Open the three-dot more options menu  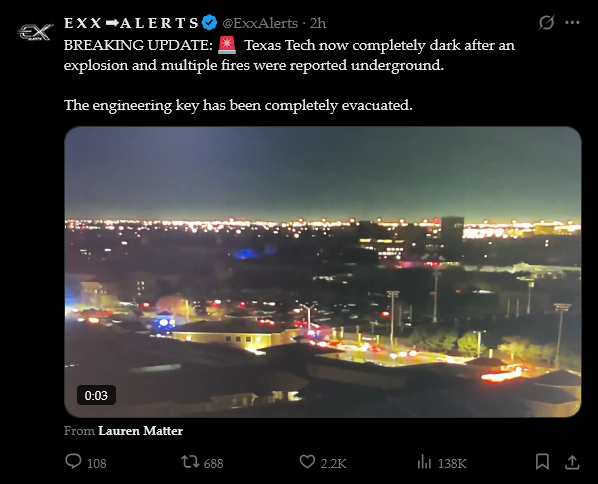tap(572, 23)
